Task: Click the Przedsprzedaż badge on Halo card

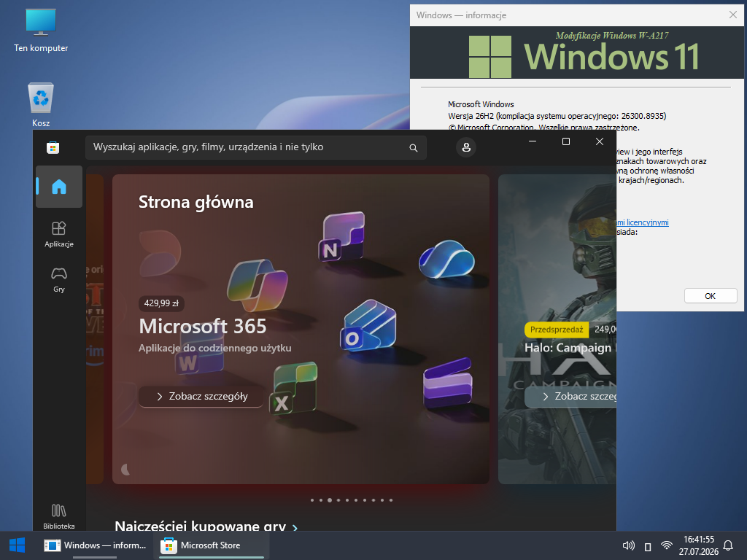Action: (557, 330)
